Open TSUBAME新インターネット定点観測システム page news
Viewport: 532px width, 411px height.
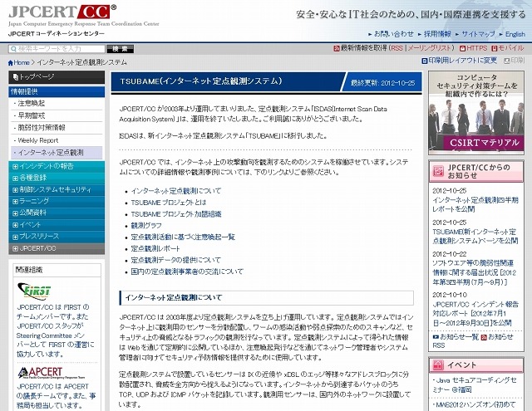tap(475, 236)
